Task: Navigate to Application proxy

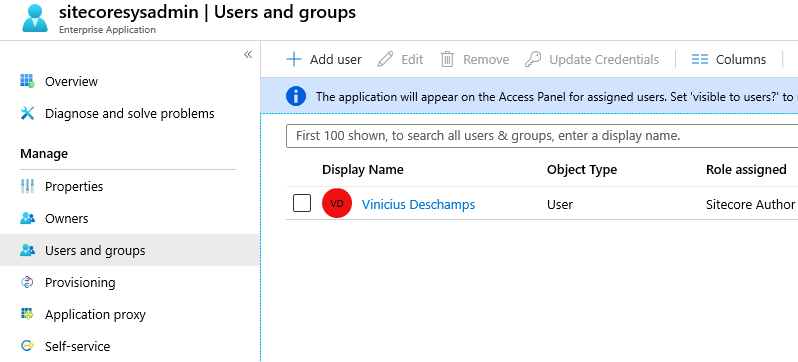Action: (95, 315)
